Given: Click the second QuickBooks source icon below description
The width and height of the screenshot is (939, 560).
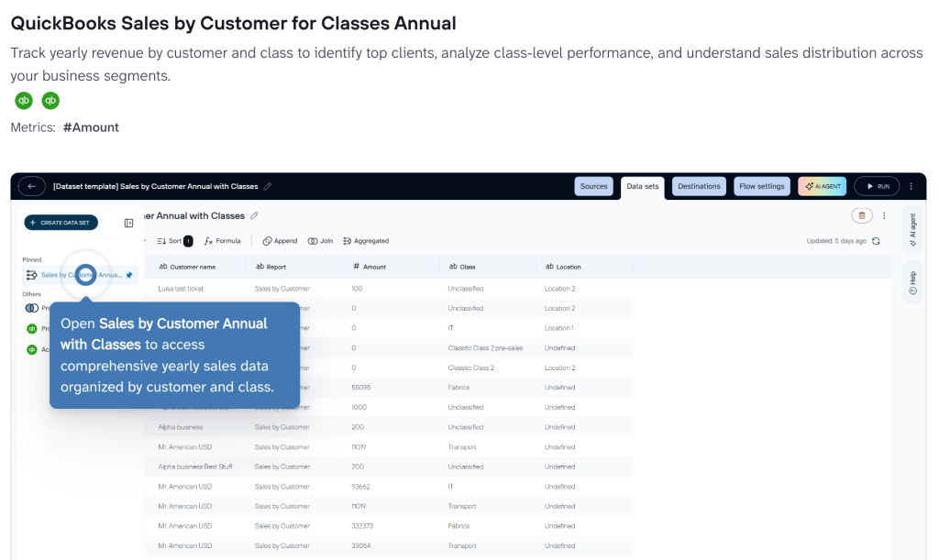Looking at the screenshot, I should tap(51, 101).
